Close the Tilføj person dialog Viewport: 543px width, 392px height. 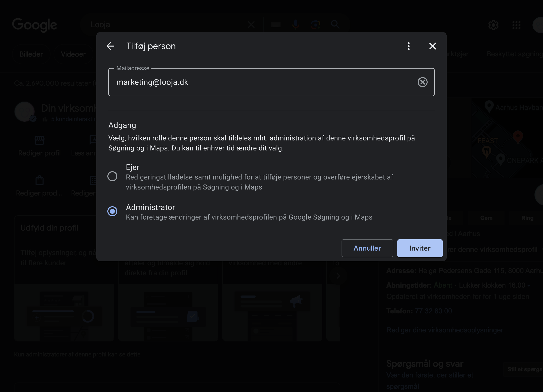tap(432, 46)
